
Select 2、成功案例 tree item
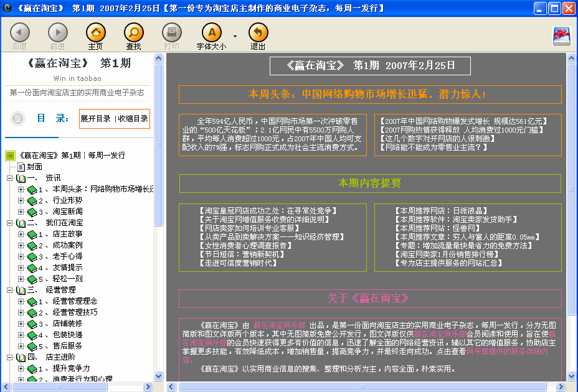pos(60,246)
